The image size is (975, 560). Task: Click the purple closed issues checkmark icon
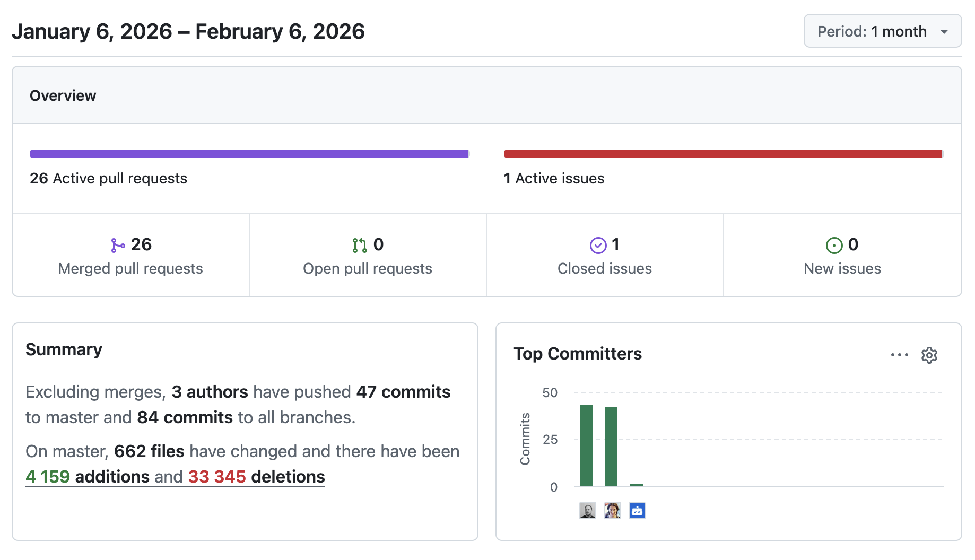tap(598, 245)
